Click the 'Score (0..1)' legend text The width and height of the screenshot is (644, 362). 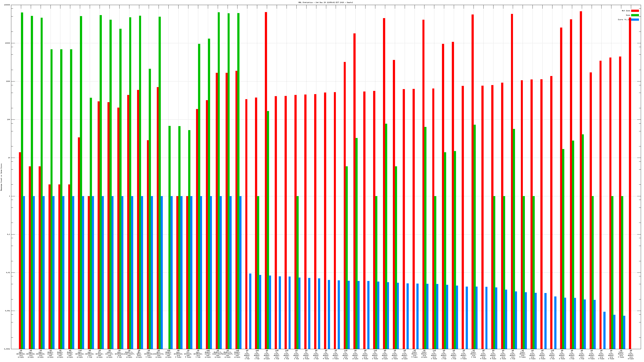pyautogui.click(x=623, y=20)
